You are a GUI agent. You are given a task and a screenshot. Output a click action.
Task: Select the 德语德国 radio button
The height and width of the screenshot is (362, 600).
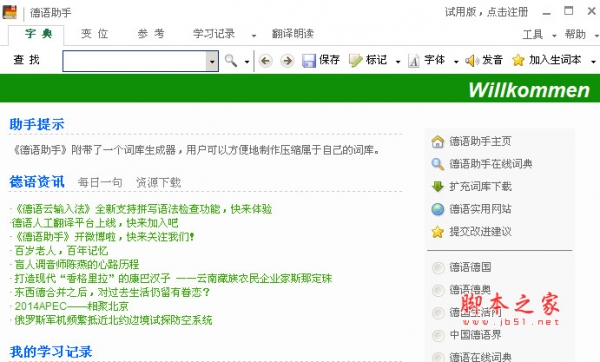pos(438,267)
